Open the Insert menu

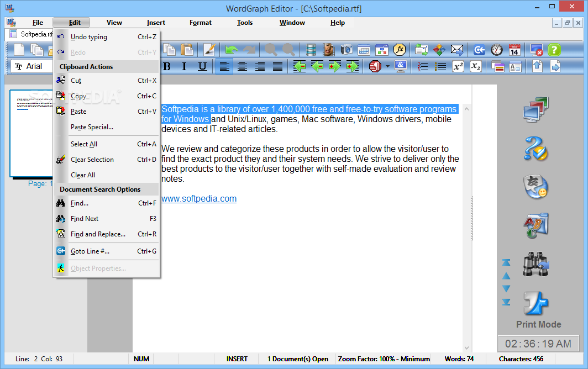tap(156, 23)
